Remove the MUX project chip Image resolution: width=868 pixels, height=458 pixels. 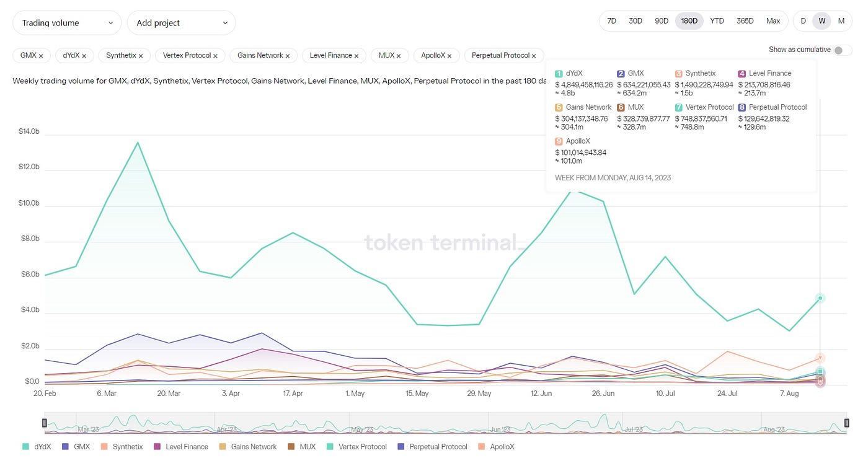click(x=399, y=56)
